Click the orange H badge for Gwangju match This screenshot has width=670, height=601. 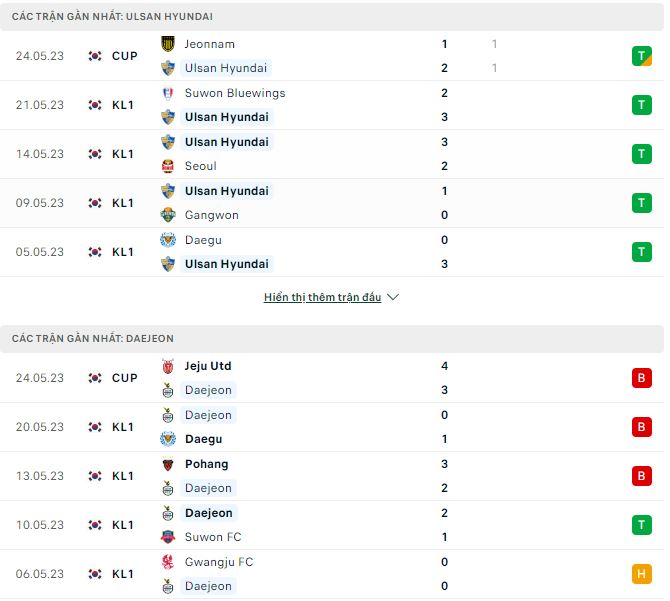point(641,574)
